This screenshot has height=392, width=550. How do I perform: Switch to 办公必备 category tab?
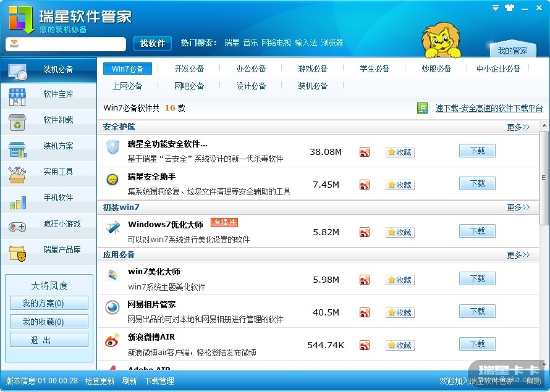click(251, 69)
